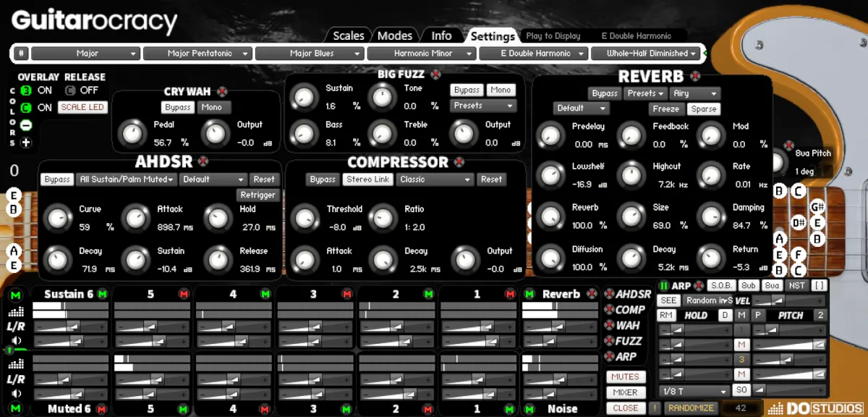The width and height of the screenshot is (868, 417).
Task: Click the Cry Wah Bypass button
Action: [178, 107]
